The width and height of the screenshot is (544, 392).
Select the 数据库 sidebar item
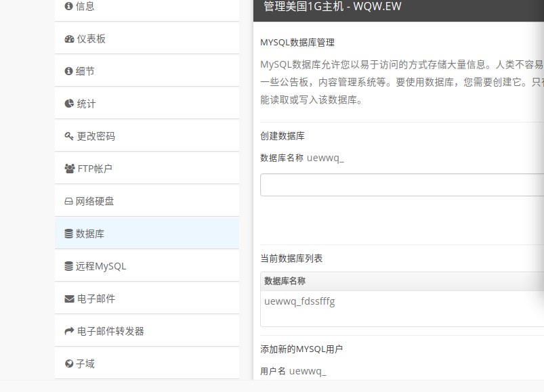tap(147, 234)
